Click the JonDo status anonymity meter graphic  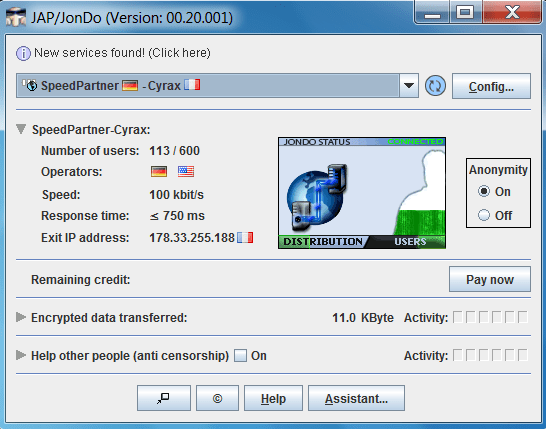coord(362,193)
